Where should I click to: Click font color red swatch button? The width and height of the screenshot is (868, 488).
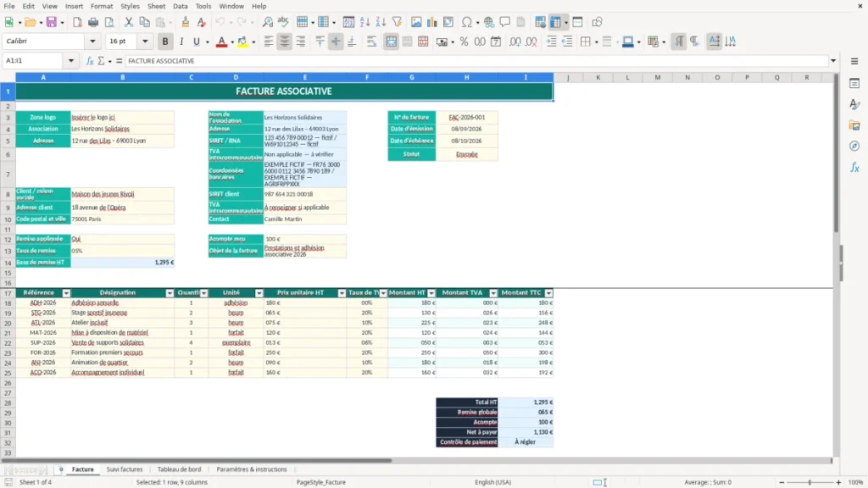pos(221,42)
